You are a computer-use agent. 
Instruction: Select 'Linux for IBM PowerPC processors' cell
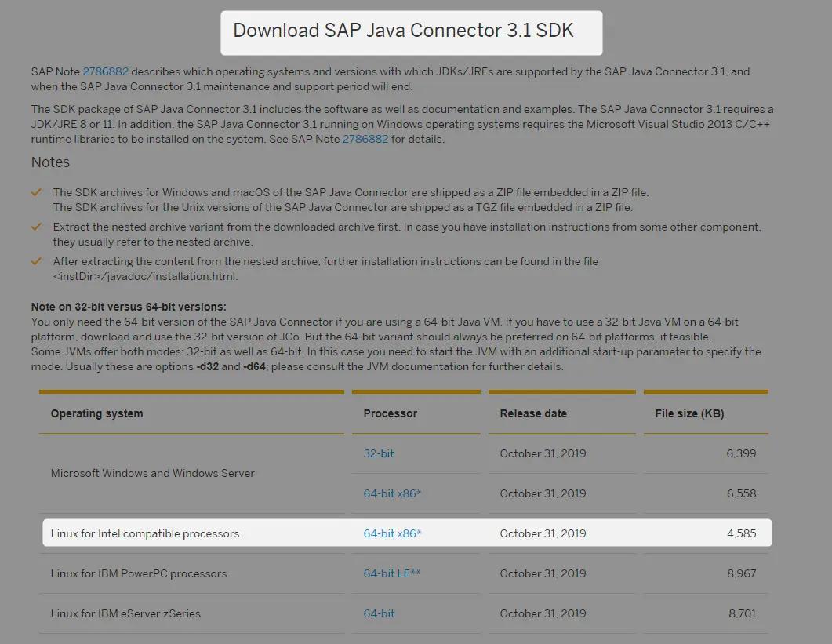coord(139,573)
